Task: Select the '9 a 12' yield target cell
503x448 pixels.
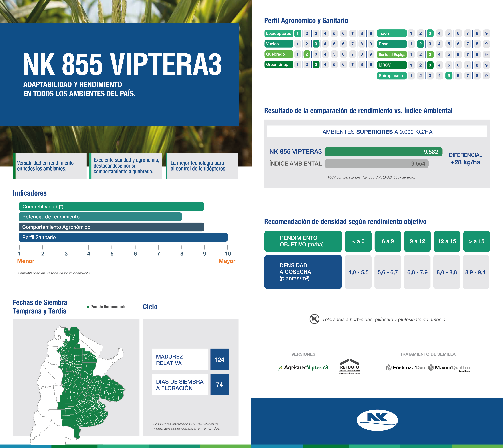Action: click(417, 241)
